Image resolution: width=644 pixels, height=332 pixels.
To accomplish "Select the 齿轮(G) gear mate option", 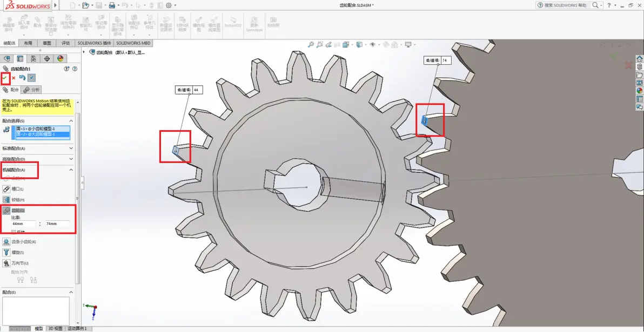I will 14,210.
